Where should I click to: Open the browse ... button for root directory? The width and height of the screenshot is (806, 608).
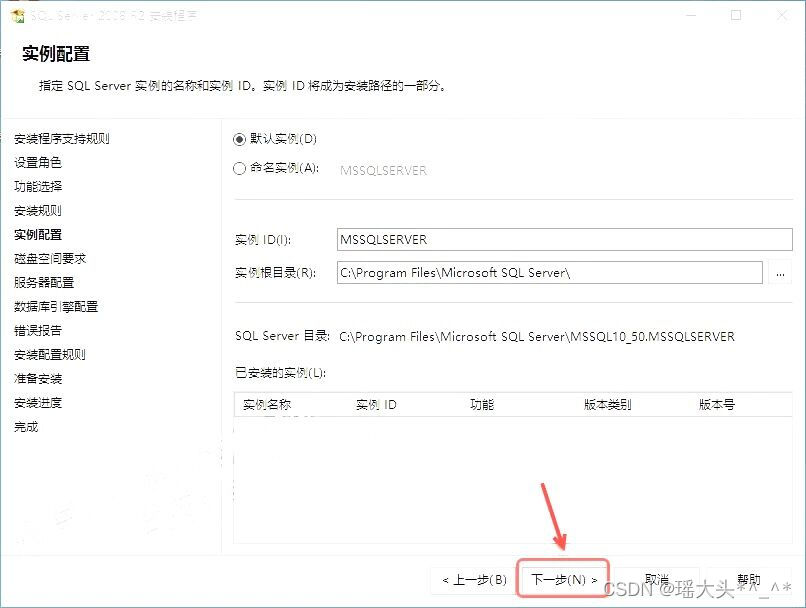coord(780,273)
